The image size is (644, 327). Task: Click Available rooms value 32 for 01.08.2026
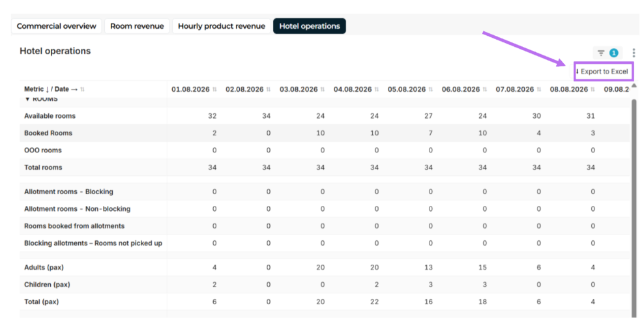pyautogui.click(x=212, y=116)
